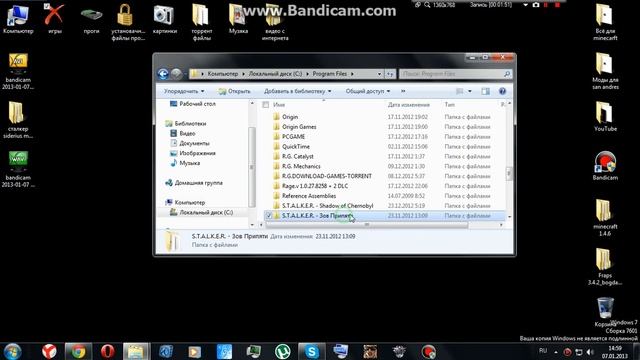Toggle the select-all checkbox in header
The image size is (640, 360).
tap(266, 105)
